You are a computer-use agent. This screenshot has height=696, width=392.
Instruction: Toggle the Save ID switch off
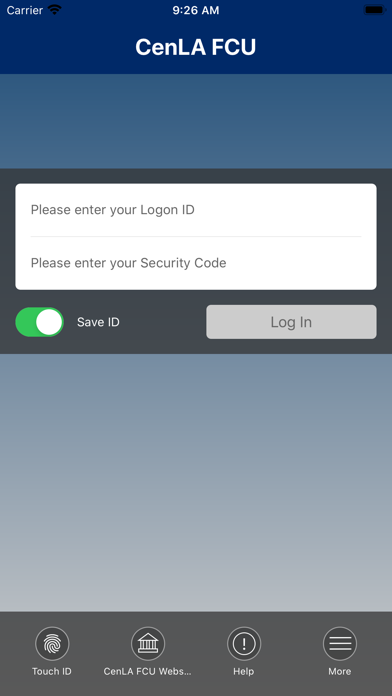(x=40, y=322)
